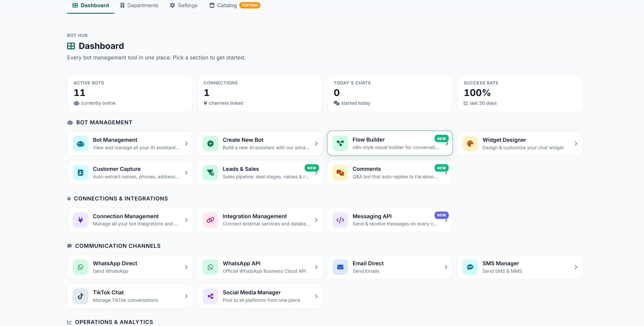Image resolution: width=644 pixels, height=326 pixels.
Task: Click the chevron on WhatsApp Direct card
Action: click(186, 267)
